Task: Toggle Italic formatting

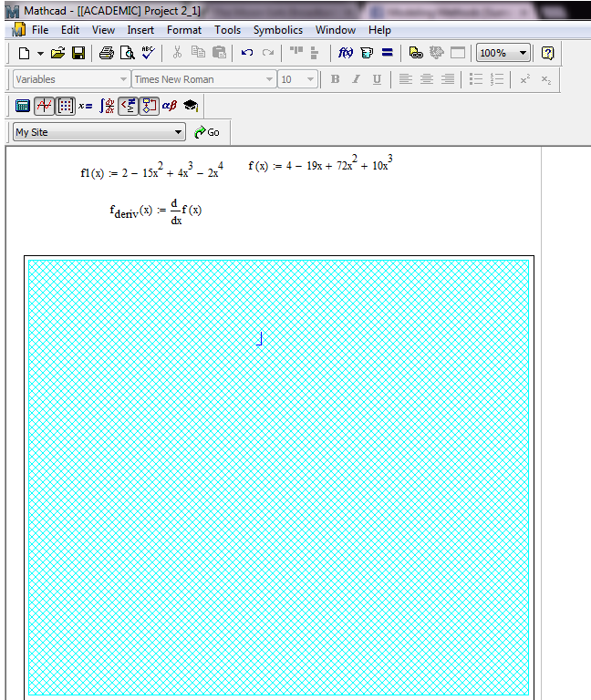Action: tap(356, 79)
